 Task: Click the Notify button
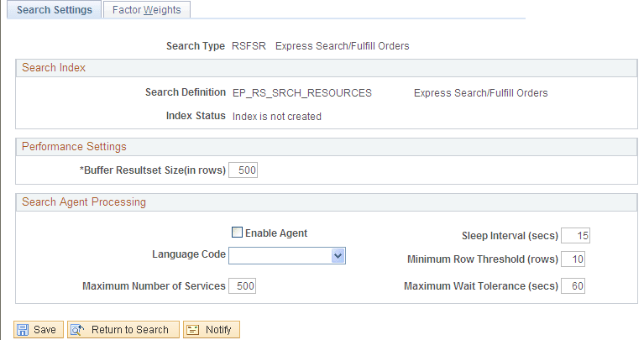(212, 329)
